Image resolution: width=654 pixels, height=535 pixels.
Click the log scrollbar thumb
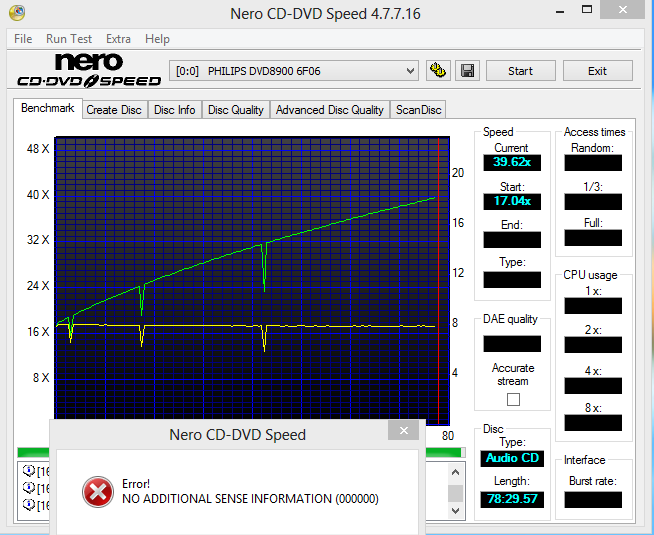click(455, 493)
